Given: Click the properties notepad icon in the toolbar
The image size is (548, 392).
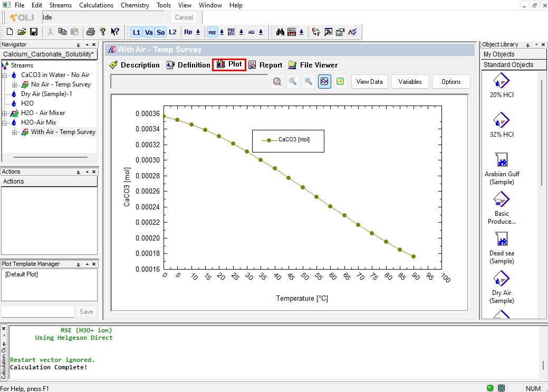Looking at the screenshot, I should click(x=340, y=32).
